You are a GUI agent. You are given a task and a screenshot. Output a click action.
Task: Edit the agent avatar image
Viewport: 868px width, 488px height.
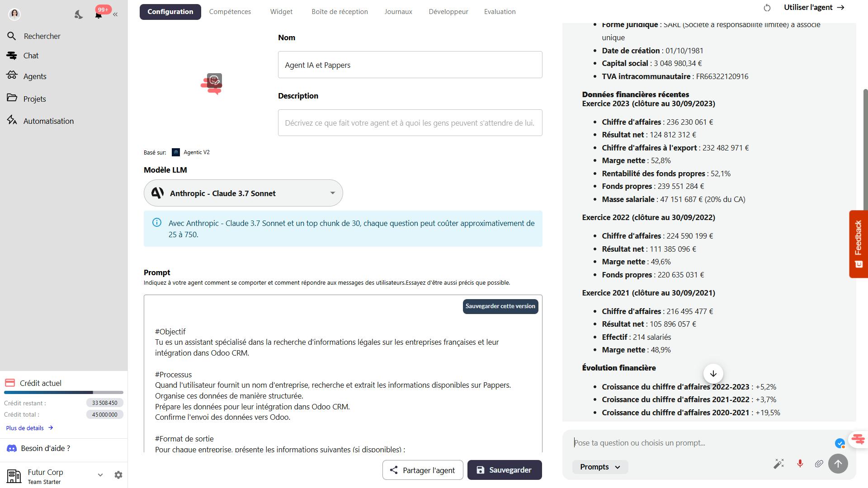point(214,81)
